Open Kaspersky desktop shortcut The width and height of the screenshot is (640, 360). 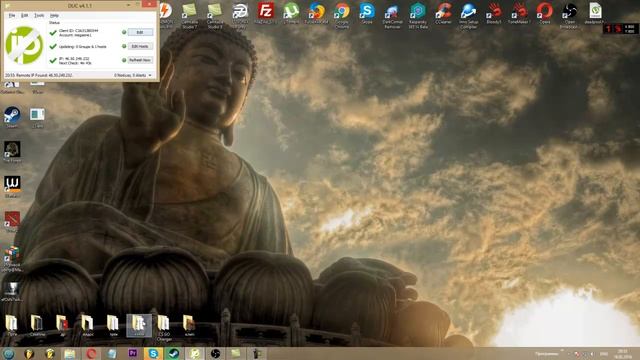[x=418, y=15]
